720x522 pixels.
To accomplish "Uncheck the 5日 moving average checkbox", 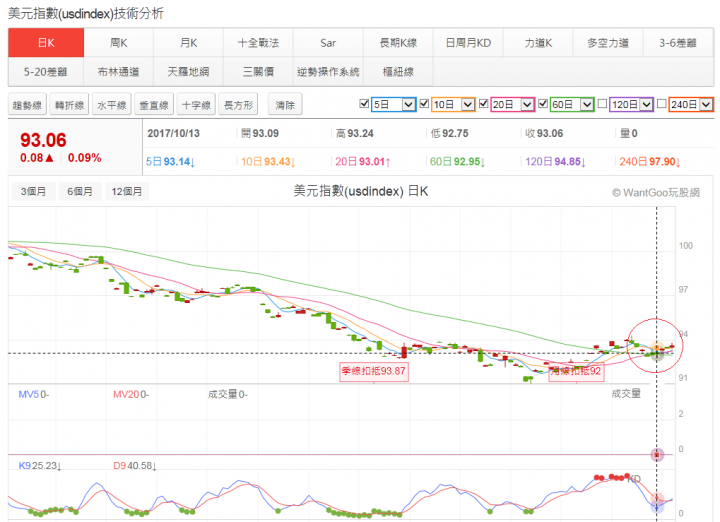I will point(364,104).
